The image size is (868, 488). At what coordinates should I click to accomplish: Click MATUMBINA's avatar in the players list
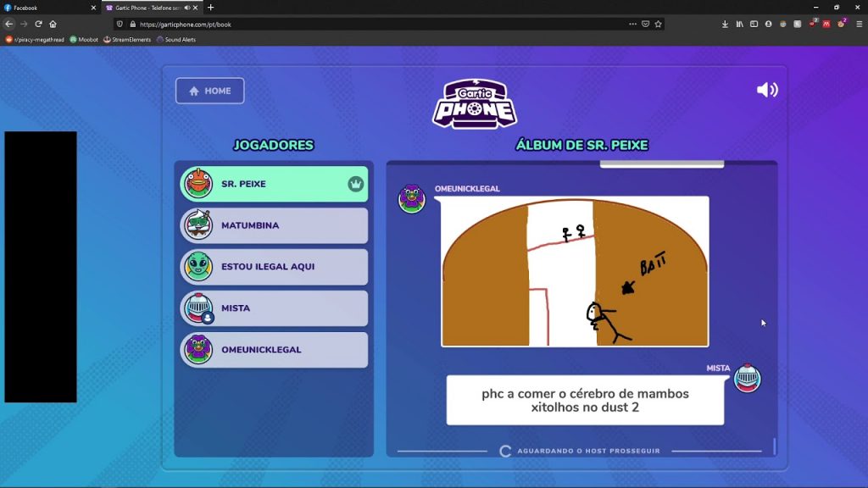point(198,225)
